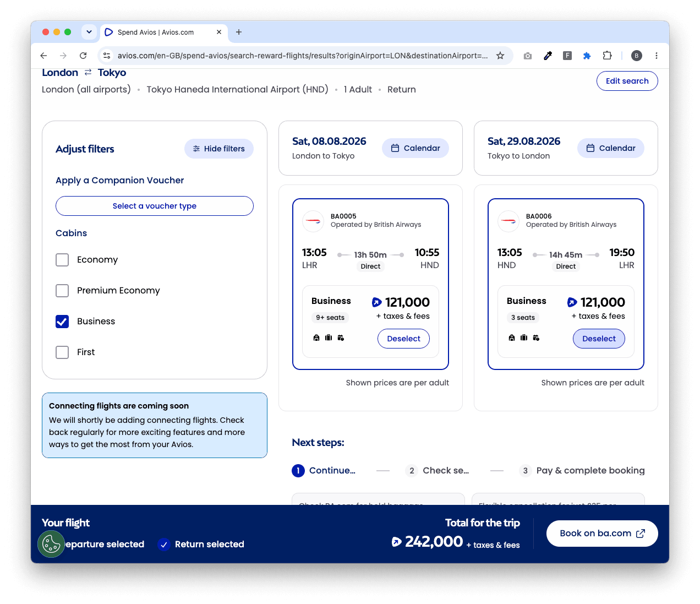Image resolution: width=700 pixels, height=604 pixels.
Task: Click Sat, 29.08.2026 date heading
Action: [524, 142]
